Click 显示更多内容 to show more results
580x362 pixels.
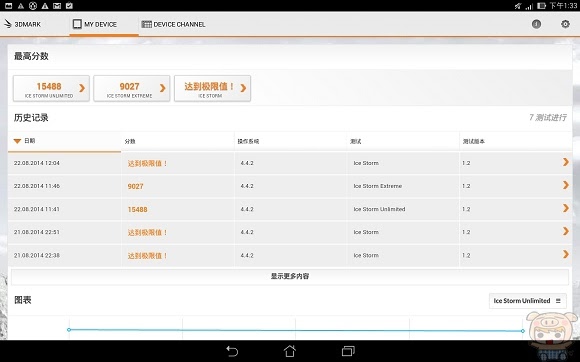point(290,277)
